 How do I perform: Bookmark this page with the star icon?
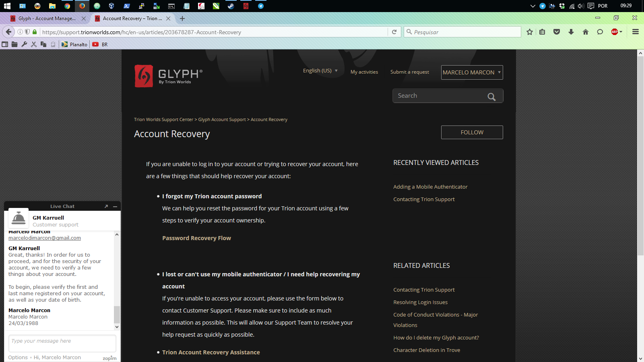[x=530, y=32]
